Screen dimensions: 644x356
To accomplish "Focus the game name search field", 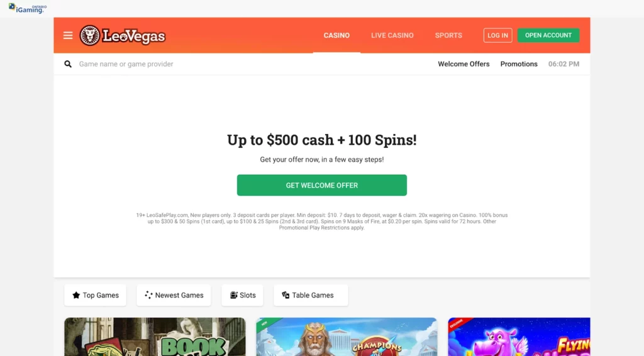I will (x=247, y=64).
